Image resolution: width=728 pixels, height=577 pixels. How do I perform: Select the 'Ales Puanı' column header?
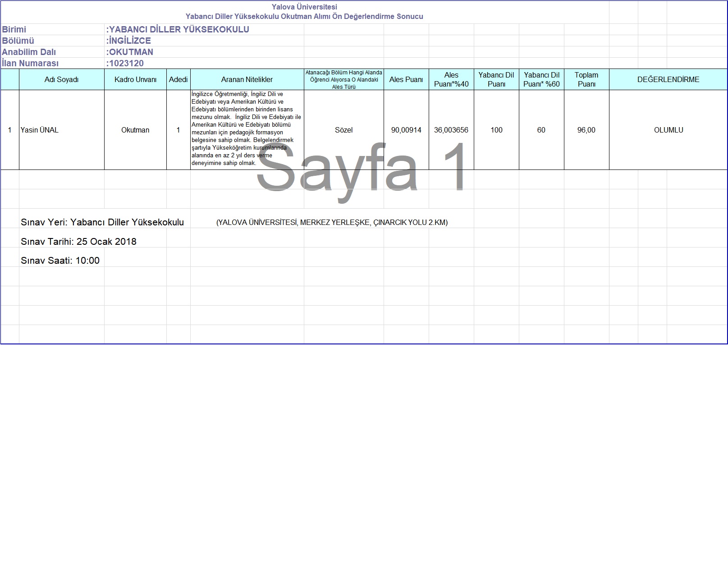tap(406, 79)
